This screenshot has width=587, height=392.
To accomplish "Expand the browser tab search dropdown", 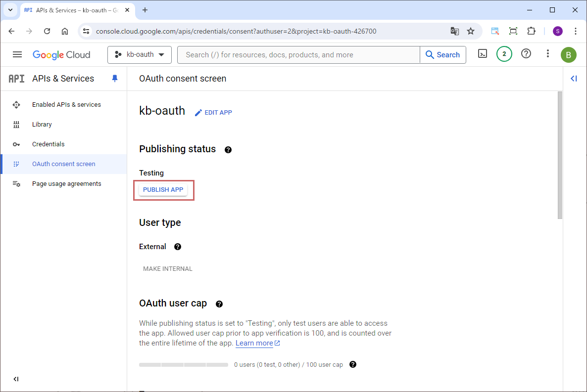I will tap(10, 10).
